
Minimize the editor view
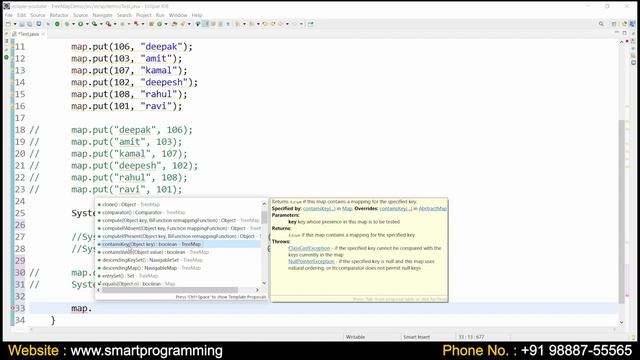(617, 33)
